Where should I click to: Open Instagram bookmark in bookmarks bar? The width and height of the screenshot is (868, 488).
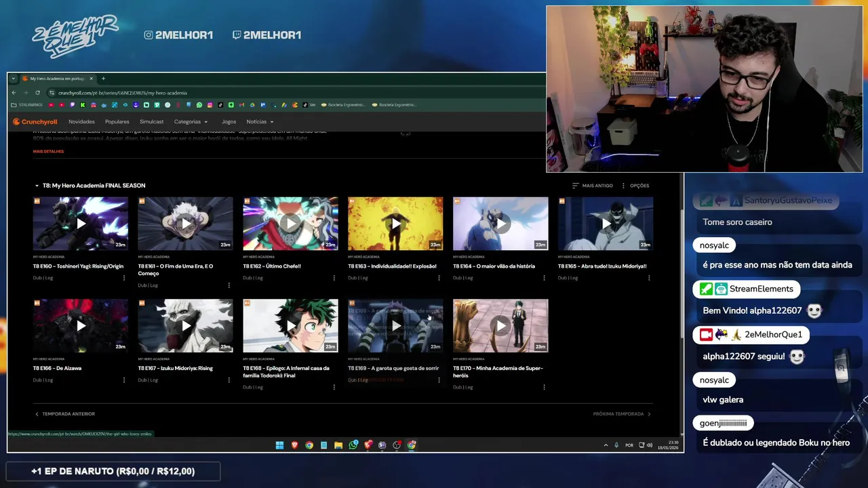click(x=210, y=105)
